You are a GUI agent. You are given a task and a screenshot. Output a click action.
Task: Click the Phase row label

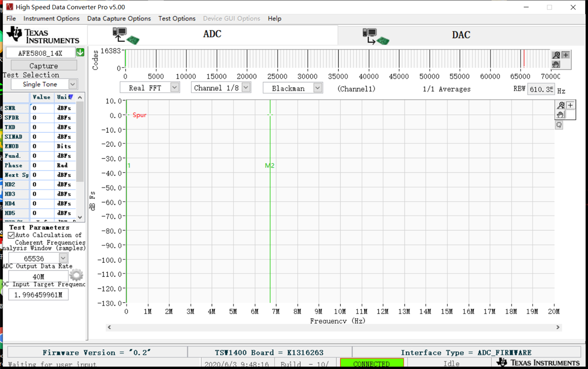[x=13, y=166]
